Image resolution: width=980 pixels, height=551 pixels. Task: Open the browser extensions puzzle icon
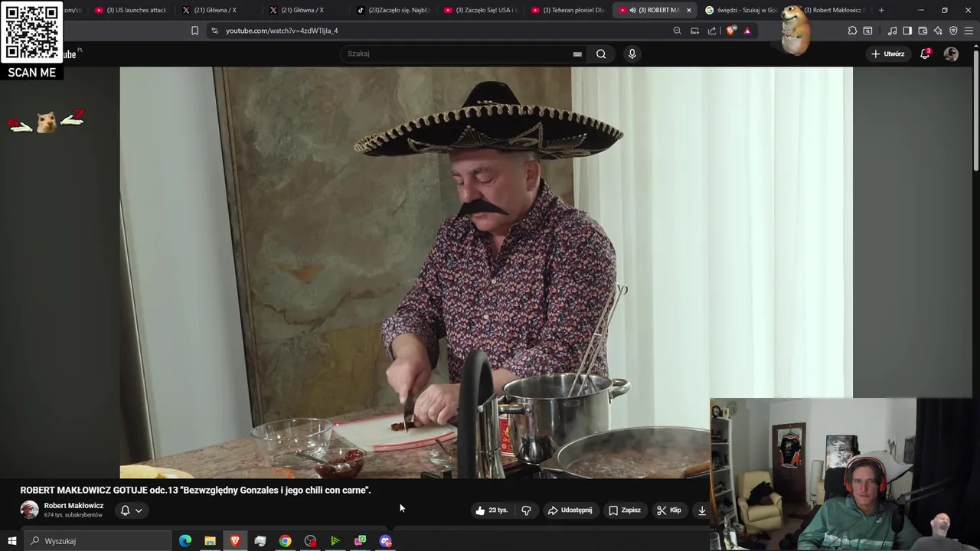[x=852, y=31]
